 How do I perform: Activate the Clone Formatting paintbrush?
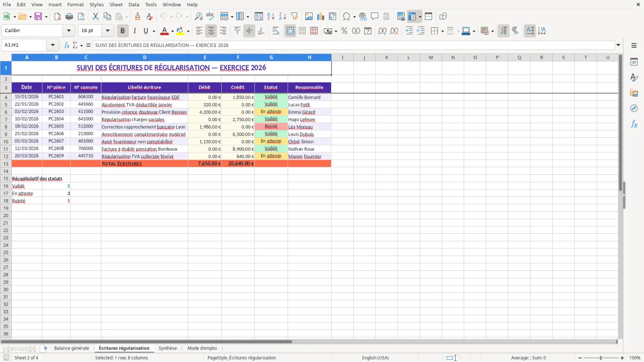137,17
